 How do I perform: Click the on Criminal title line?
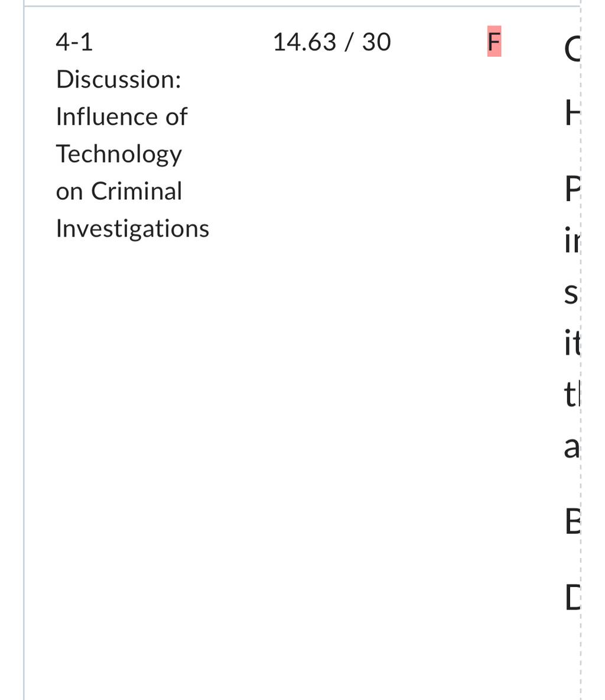click(119, 191)
